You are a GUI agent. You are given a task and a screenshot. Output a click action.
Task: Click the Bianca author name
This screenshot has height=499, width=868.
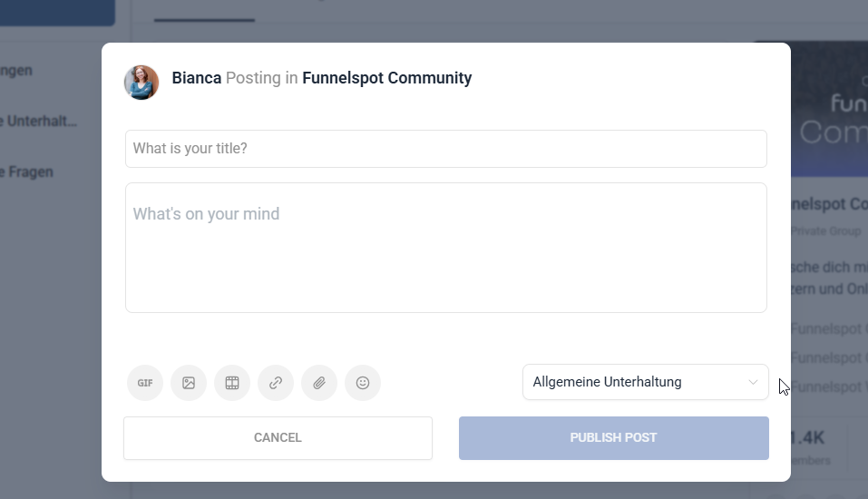point(197,78)
